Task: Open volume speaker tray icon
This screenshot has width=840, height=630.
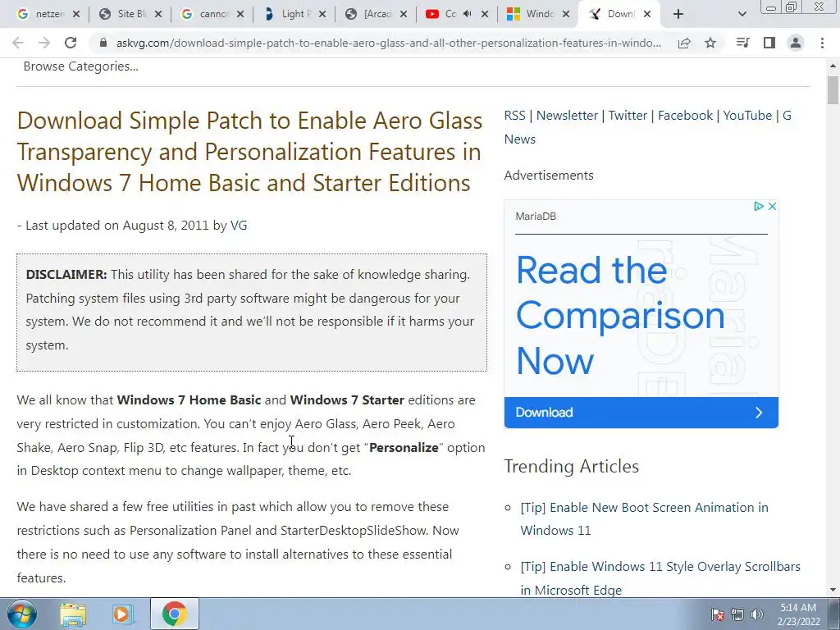Action: pyautogui.click(x=757, y=614)
